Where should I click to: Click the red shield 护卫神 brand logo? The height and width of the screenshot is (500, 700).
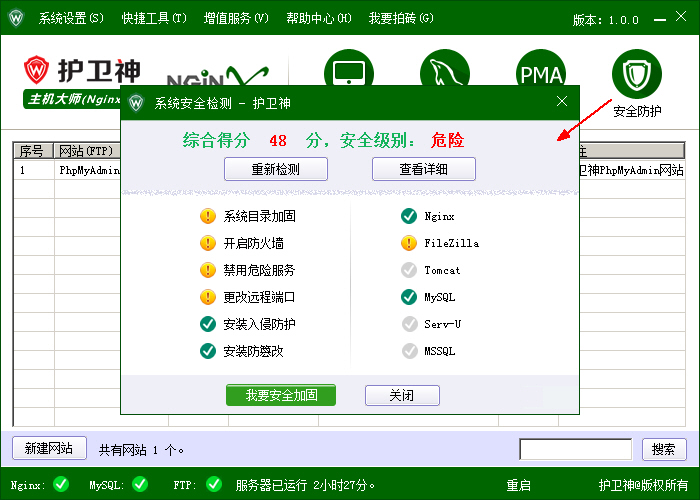point(36,70)
